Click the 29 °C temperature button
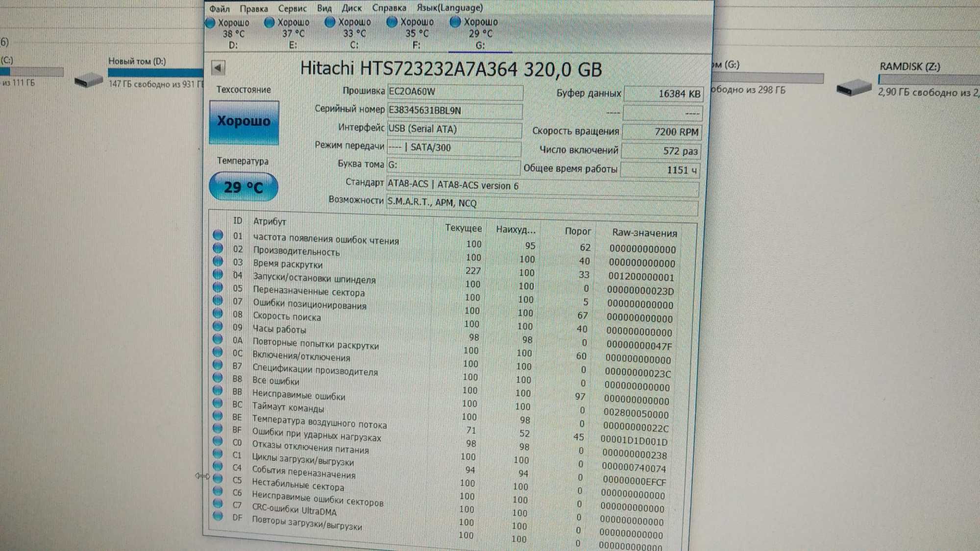980x551 pixels. (244, 187)
